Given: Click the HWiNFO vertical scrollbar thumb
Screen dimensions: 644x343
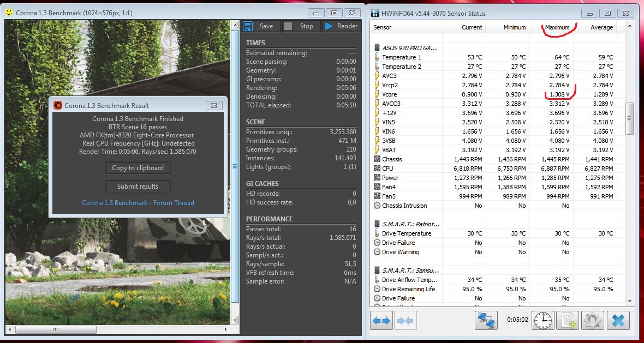Looking at the screenshot, I should pos(629,118).
